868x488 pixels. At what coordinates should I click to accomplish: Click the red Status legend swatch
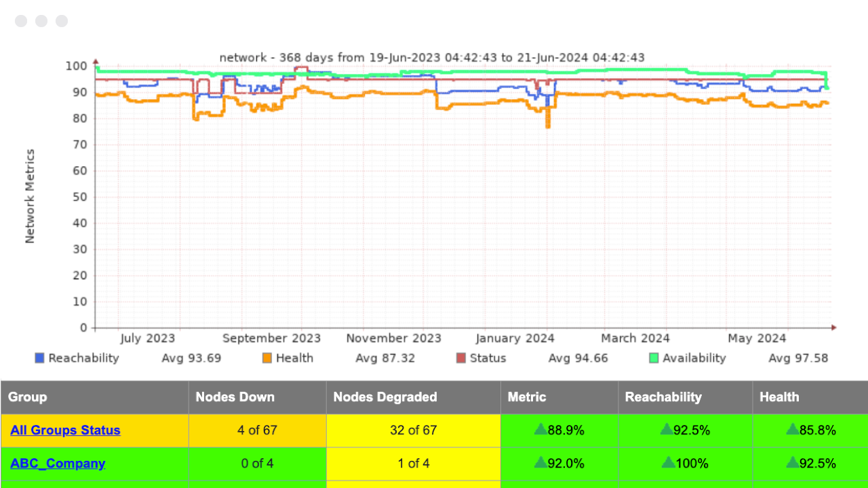coord(461,358)
